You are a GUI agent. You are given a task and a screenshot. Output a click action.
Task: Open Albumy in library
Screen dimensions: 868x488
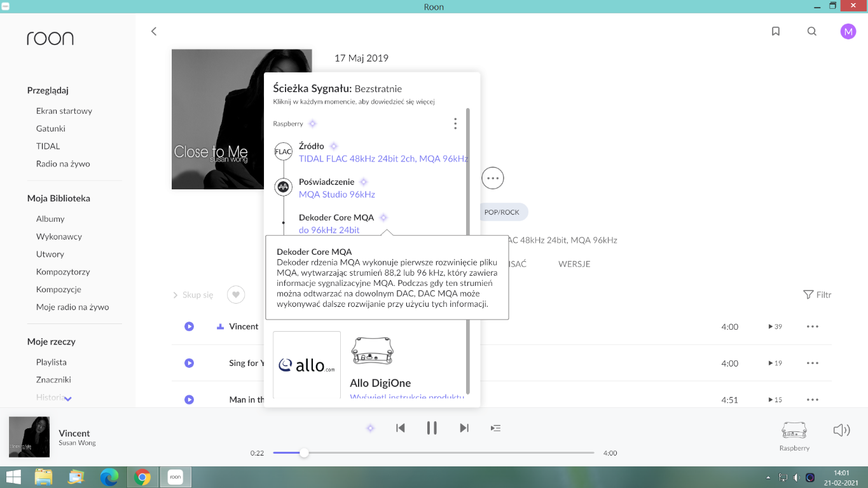click(50, 219)
